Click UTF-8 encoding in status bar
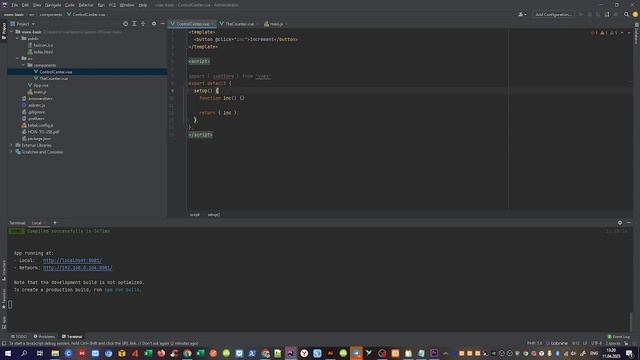This screenshot has width=640, height=360. pos(596,343)
